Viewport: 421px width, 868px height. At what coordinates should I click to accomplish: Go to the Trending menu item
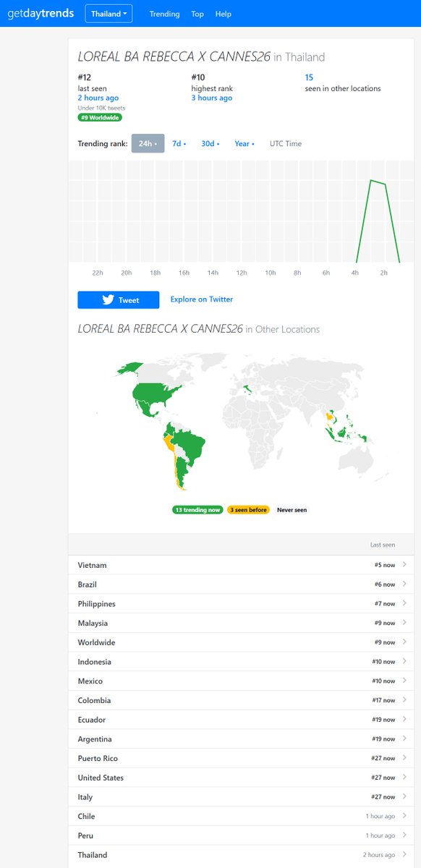point(164,14)
